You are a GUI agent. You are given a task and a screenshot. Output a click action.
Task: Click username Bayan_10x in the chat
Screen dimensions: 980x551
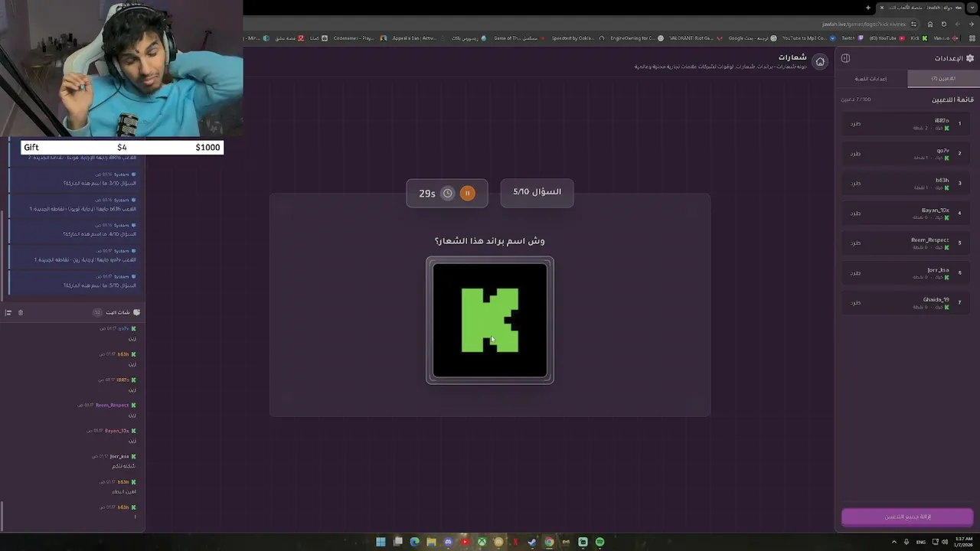tap(117, 431)
